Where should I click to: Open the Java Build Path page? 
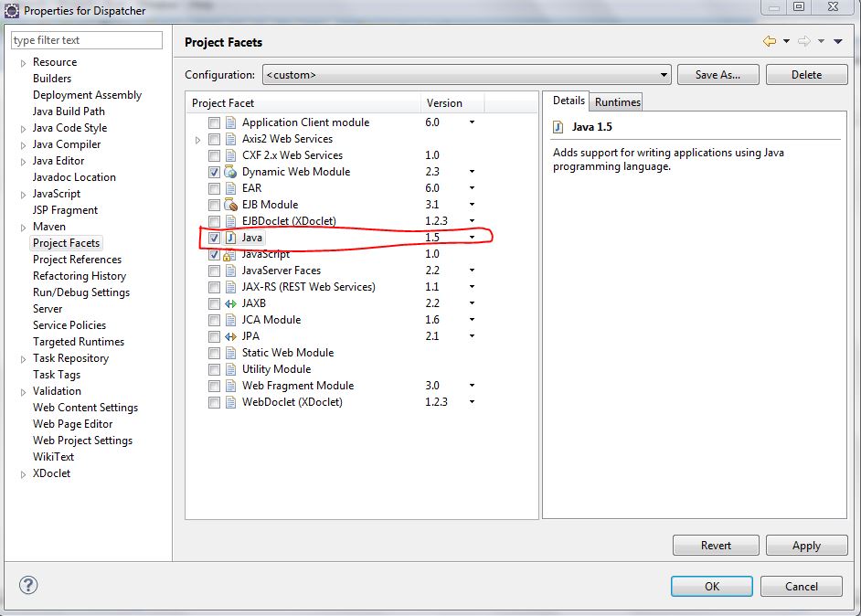[x=69, y=112]
